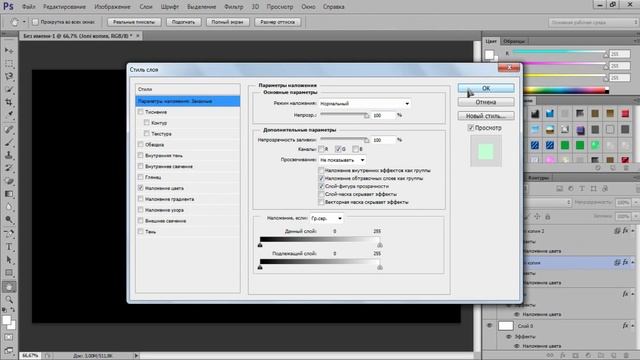This screenshot has height=360, width=640.
Task: Collapse effects arrow on копия 2 layer
Action: click(633, 231)
